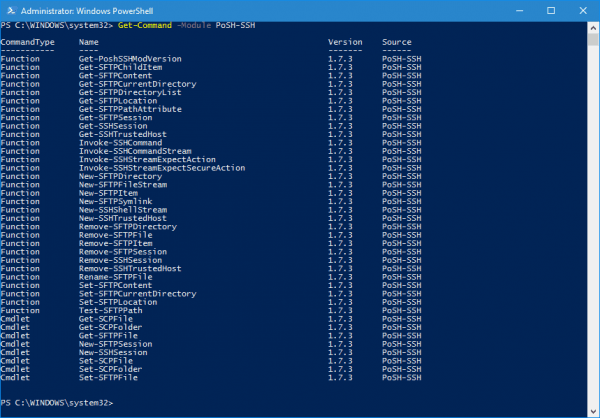This screenshot has width=600, height=418.
Task: Click the 'New-SSHSession' cmdlet name
Action: pyautogui.click(x=113, y=353)
